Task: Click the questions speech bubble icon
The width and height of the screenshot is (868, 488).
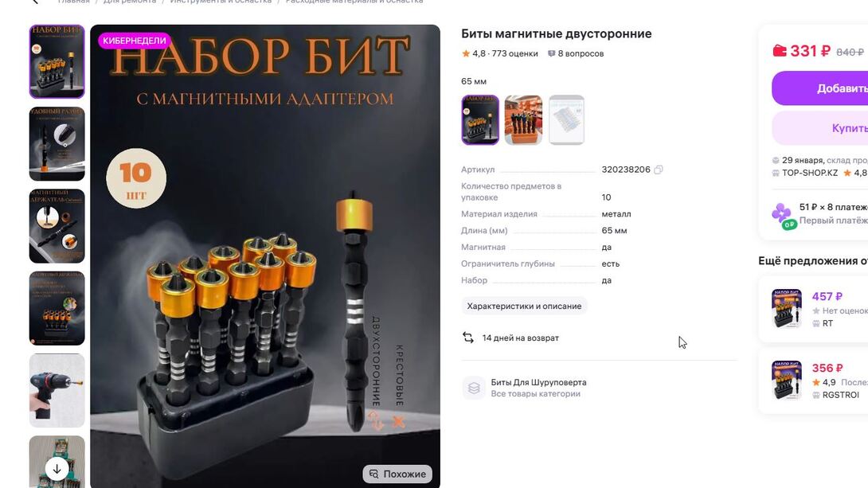Action: pos(551,53)
